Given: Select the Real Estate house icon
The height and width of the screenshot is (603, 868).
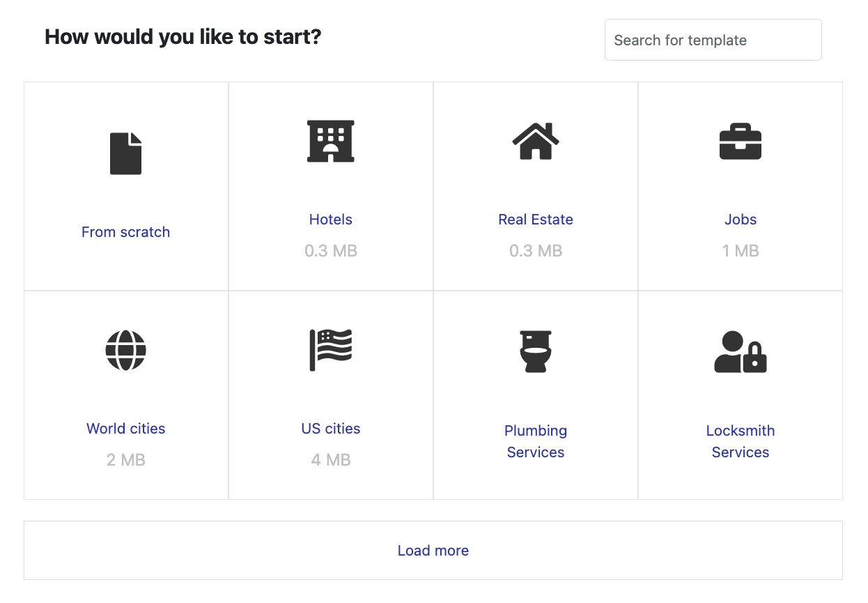Looking at the screenshot, I should 536,141.
